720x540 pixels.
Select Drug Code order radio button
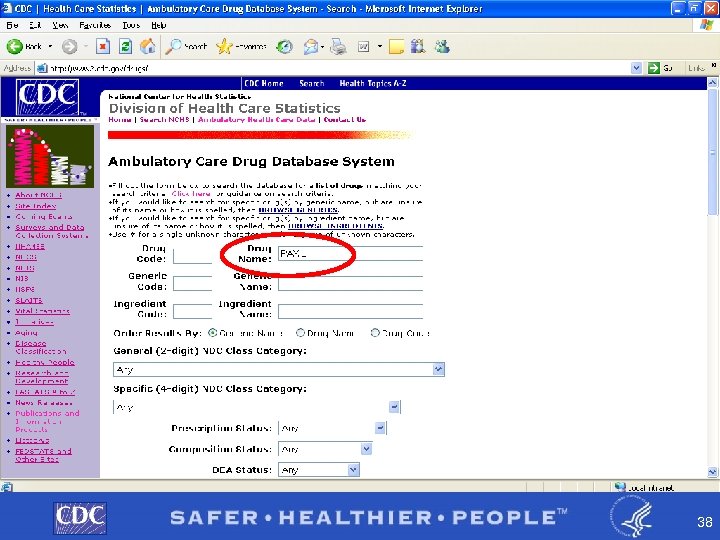(x=375, y=332)
